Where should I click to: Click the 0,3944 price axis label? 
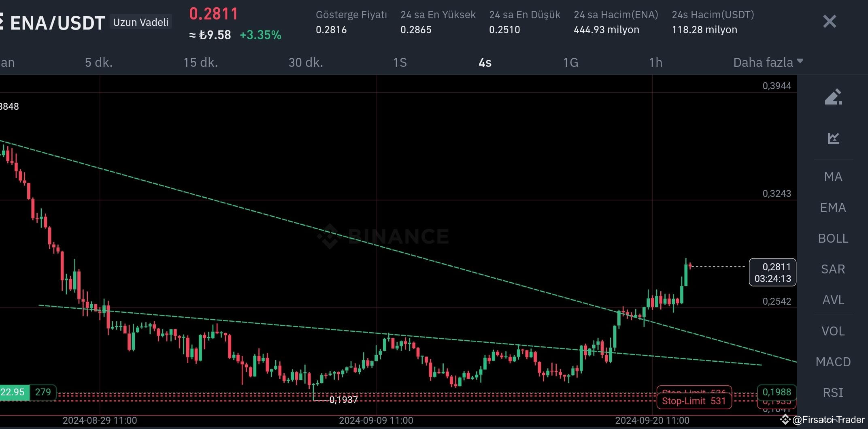pos(777,85)
